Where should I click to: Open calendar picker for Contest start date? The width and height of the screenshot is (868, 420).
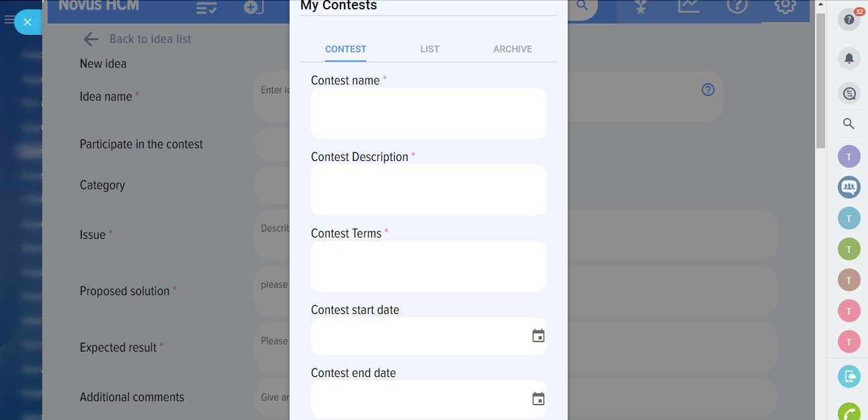pyautogui.click(x=538, y=336)
